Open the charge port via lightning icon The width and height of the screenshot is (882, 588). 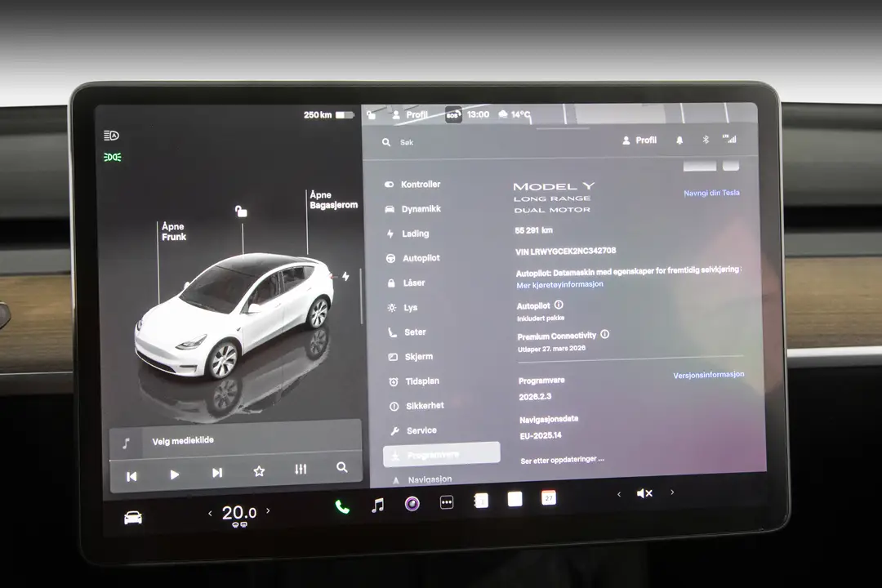pyautogui.click(x=345, y=276)
